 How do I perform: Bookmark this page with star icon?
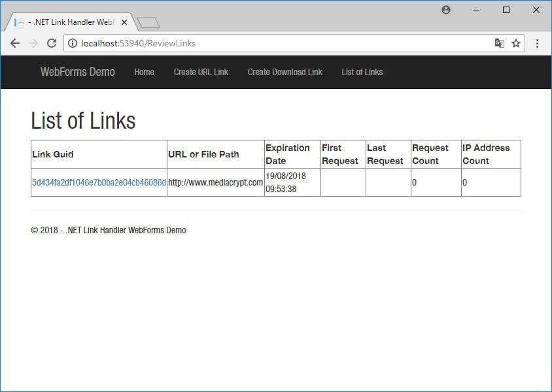tap(516, 43)
